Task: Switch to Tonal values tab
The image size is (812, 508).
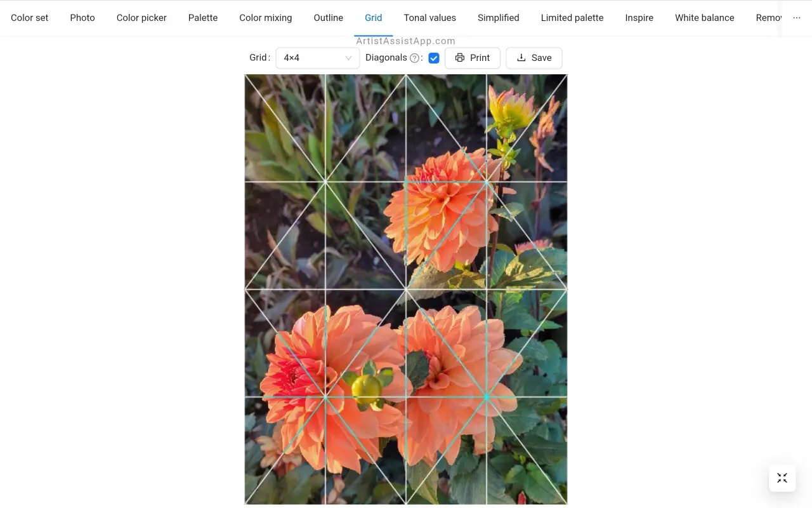Action: 430,18
